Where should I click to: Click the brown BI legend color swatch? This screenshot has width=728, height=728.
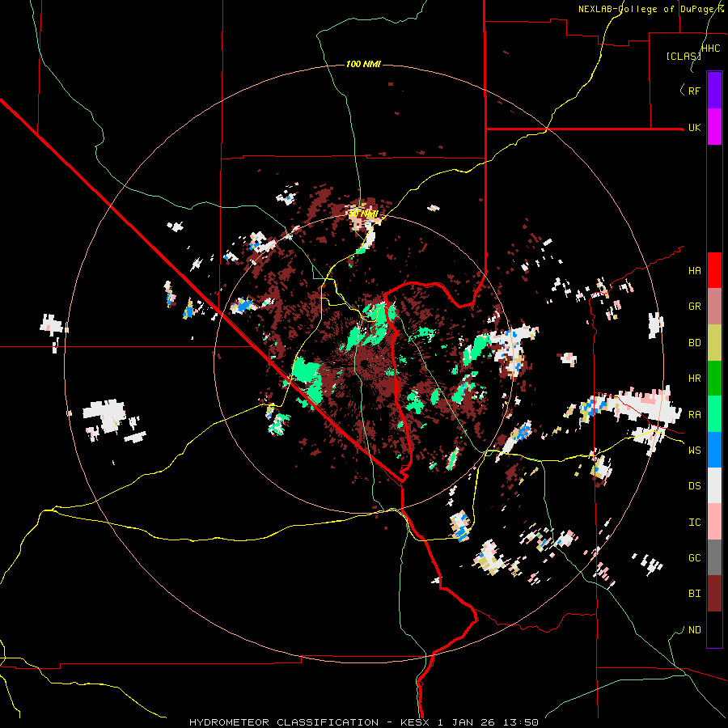pos(714,594)
